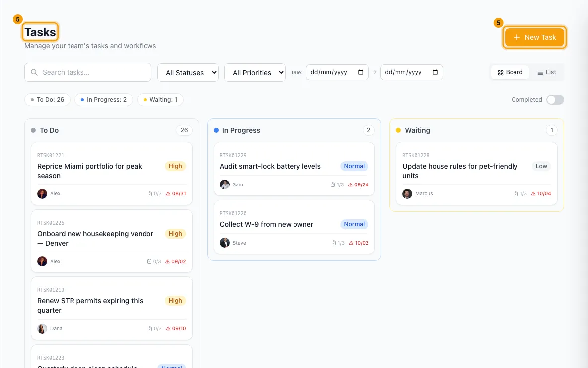Click checklist icon on Collect W-9 card
588x368 pixels.
334,243
